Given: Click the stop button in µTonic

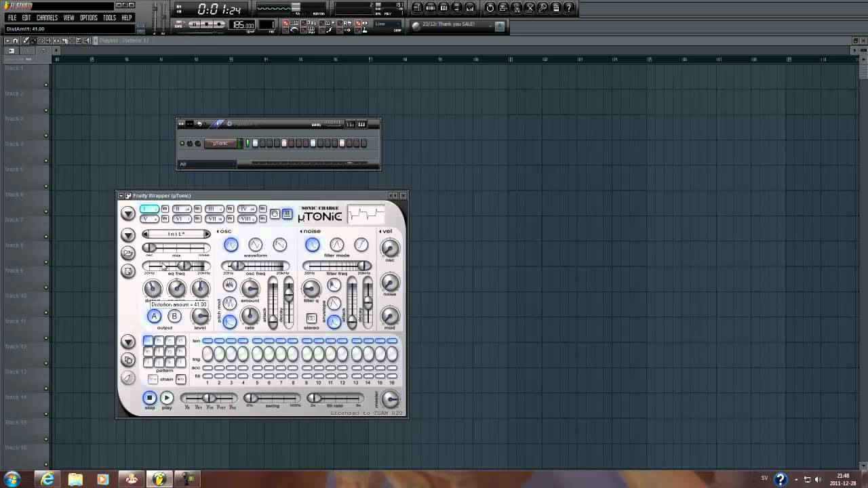Looking at the screenshot, I should point(150,398).
